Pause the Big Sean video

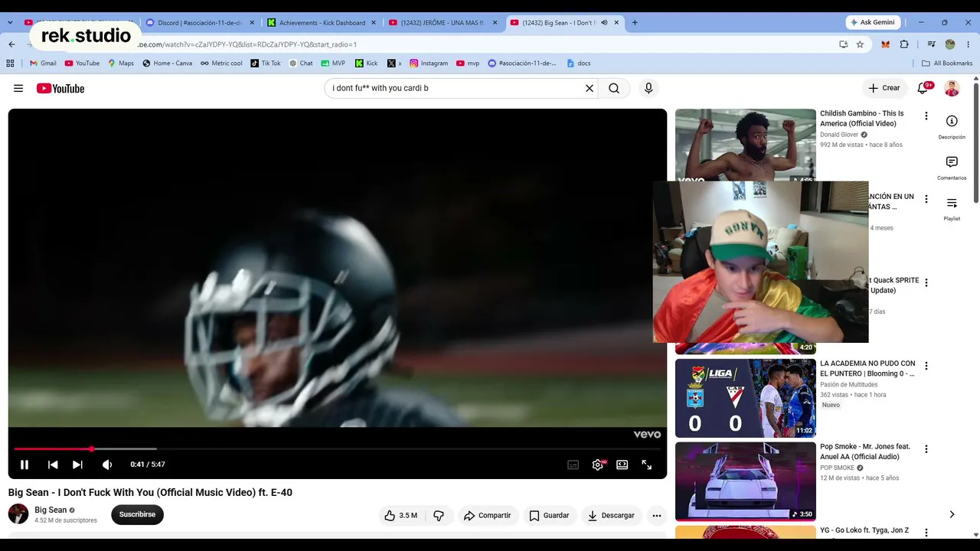click(x=24, y=465)
